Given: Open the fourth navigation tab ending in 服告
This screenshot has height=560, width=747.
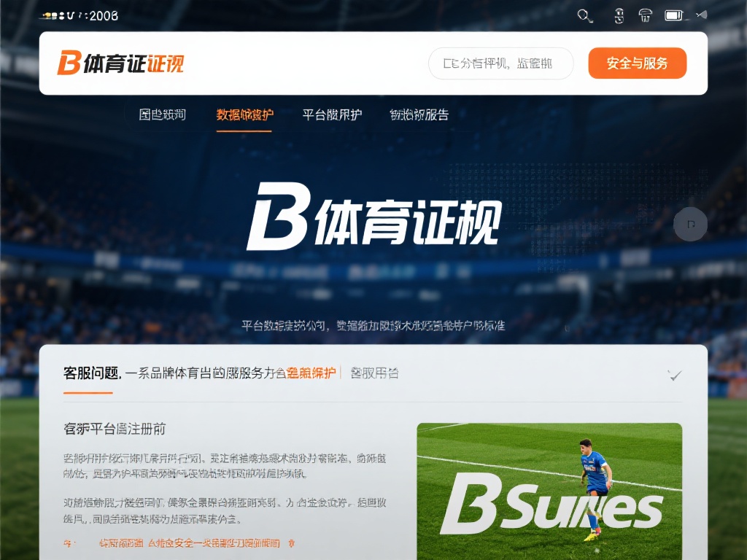Looking at the screenshot, I should 419,114.
